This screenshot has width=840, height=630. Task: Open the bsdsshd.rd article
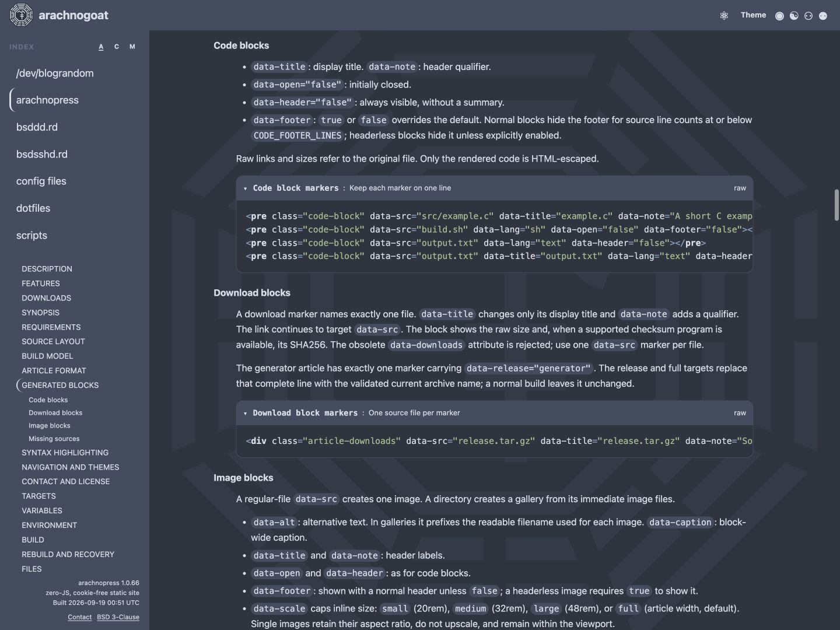pos(42,154)
